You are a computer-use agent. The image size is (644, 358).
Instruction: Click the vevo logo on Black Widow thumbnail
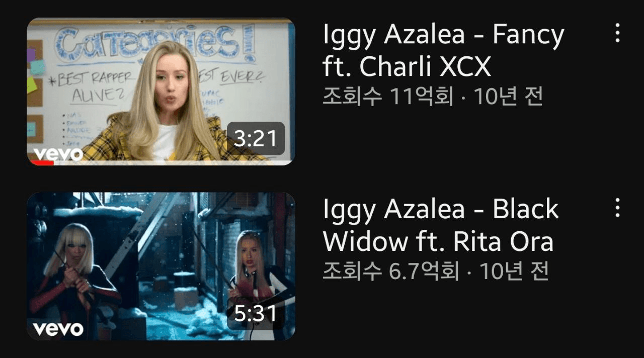tap(57, 329)
